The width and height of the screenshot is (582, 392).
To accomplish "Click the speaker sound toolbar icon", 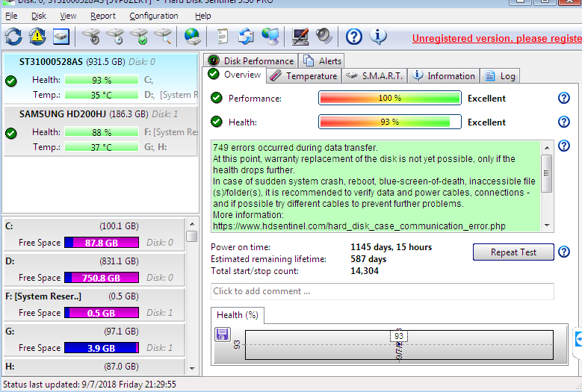I will click(x=324, y=36).
